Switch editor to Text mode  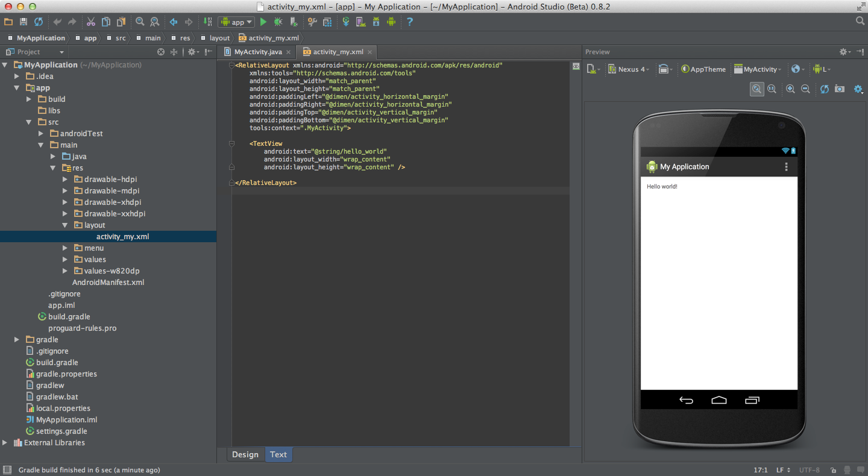[x=278, y=454]
